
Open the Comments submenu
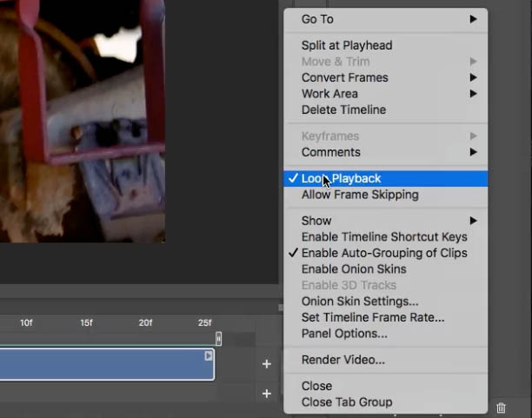[385, 152]
